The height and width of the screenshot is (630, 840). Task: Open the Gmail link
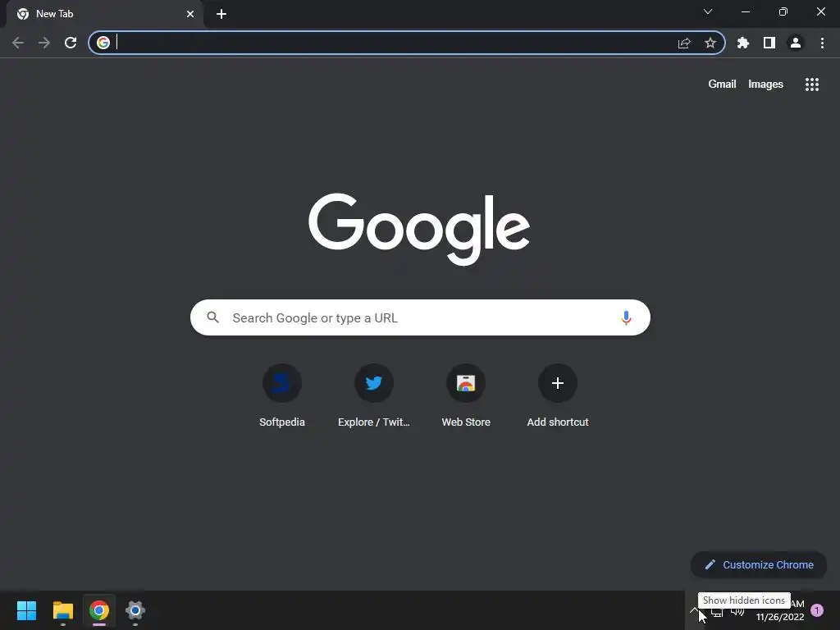coord(722,84)
